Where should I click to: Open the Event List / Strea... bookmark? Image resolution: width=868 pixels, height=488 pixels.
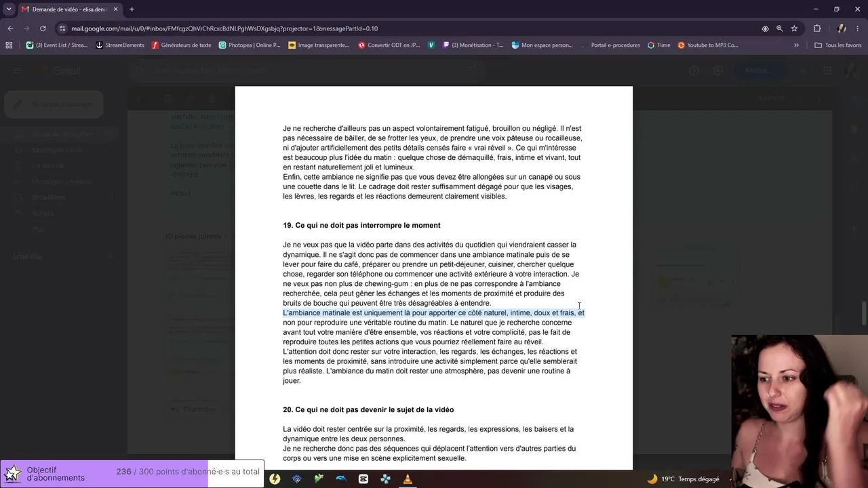pyautogui.click(x=57, y=45)
